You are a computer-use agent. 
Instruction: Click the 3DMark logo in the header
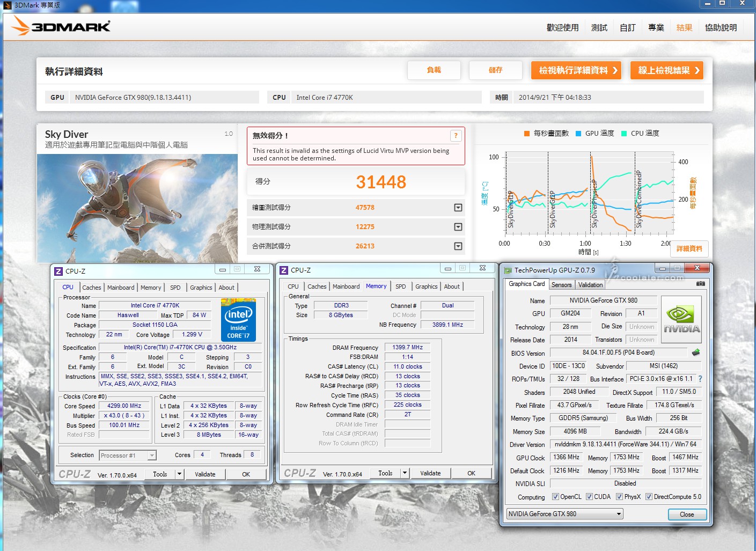(61, 26)
